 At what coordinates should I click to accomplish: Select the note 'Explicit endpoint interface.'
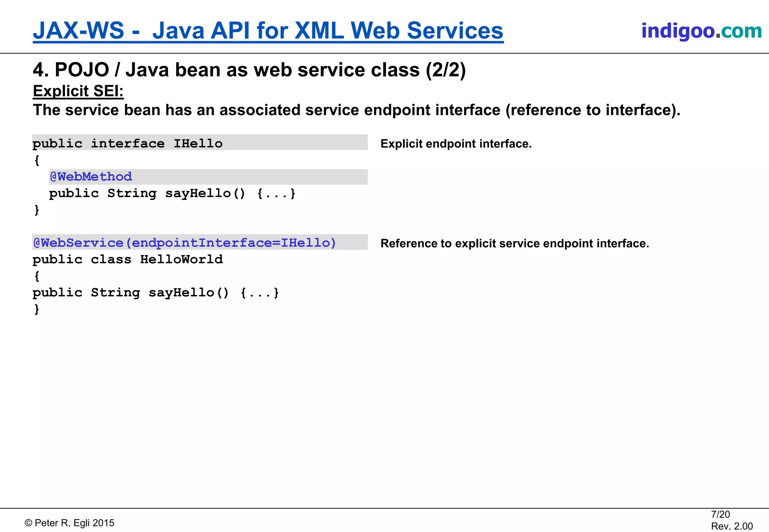(x=456, y=144)
